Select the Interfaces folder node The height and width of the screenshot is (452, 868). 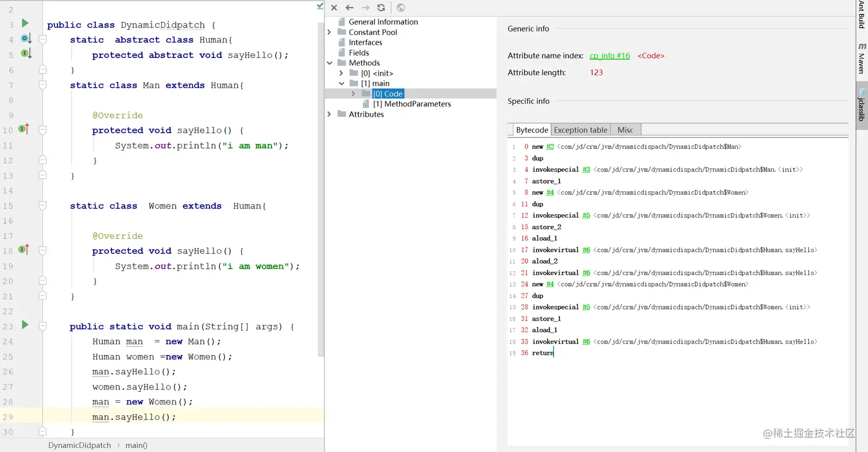click(x=366, y=43)
